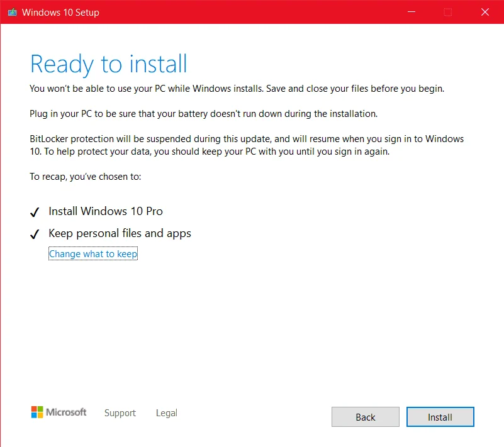Click the 'Ready to install' heading

(x=109, y=65)
